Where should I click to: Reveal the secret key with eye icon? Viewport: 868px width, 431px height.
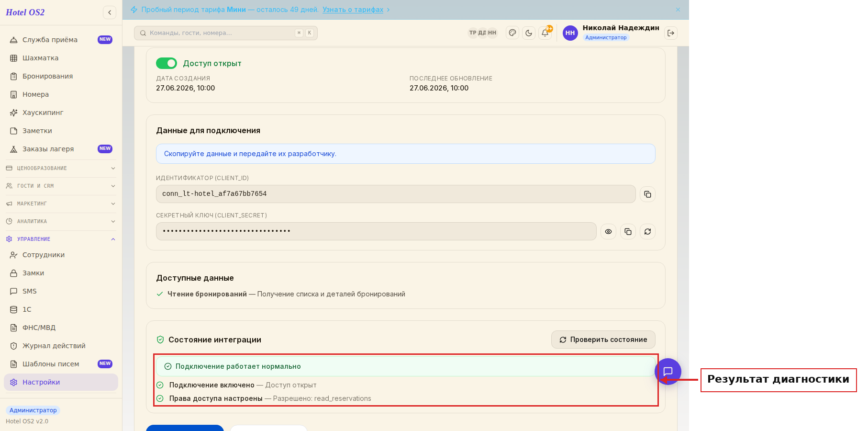608,231
